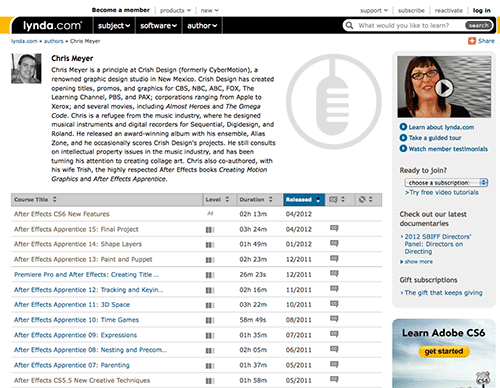Click closed captions icon for Apprentice 15: Final Project
The image size is (500, 388).
click(334, 228)
